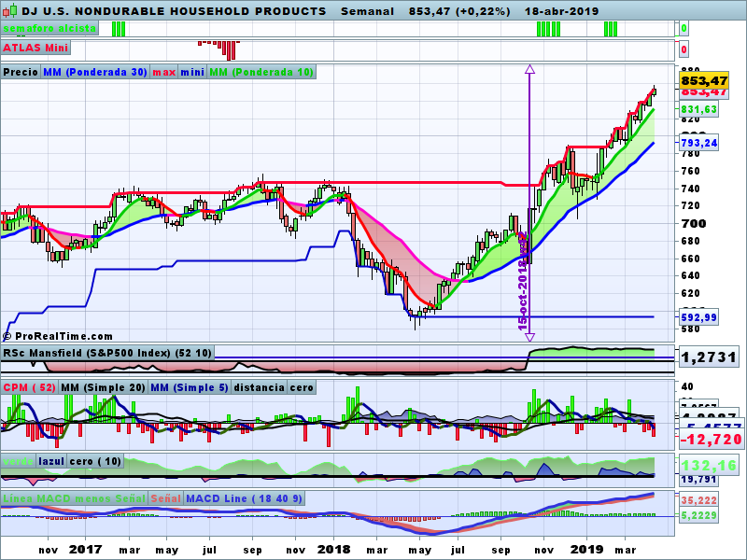Viewport: 747px width, 560px height.
Task: Click the green '831,63' moving average value
Action: point(698,109)
